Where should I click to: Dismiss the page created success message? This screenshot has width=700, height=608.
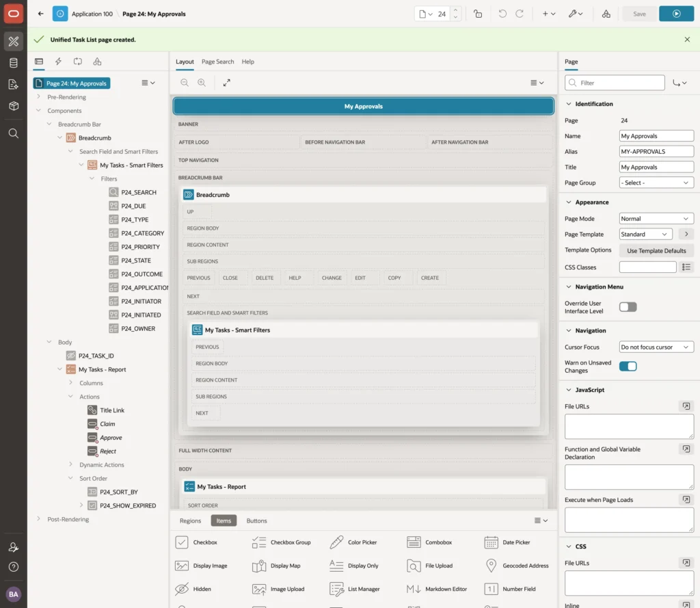click(687, 40)
